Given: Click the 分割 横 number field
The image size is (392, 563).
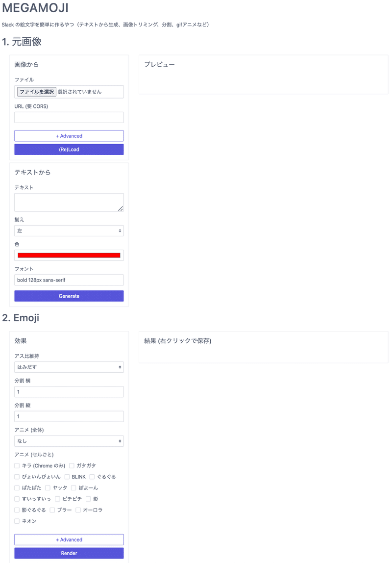Looking at the screenshot, I should (69, 392).
